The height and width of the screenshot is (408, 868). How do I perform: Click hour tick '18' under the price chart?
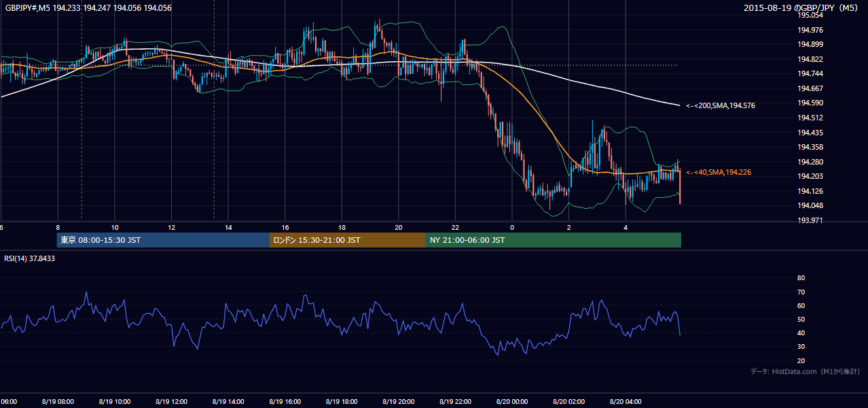tap(342, 227)
